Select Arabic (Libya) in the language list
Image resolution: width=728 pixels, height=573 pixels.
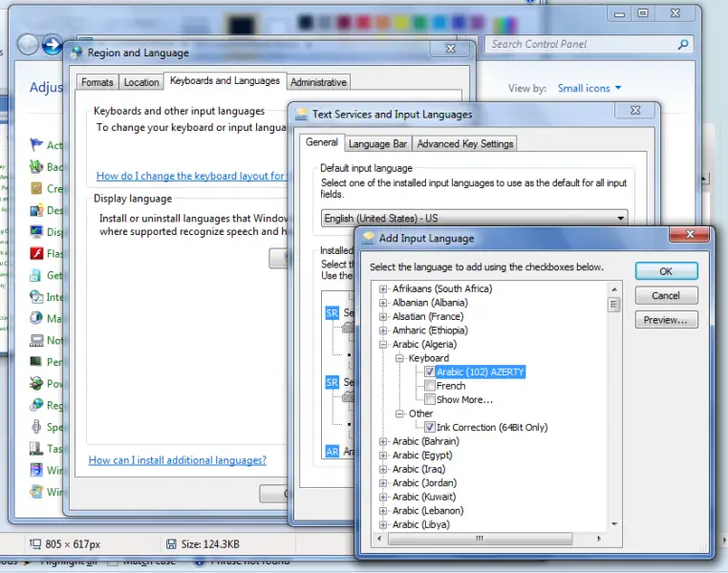[420, 524]
